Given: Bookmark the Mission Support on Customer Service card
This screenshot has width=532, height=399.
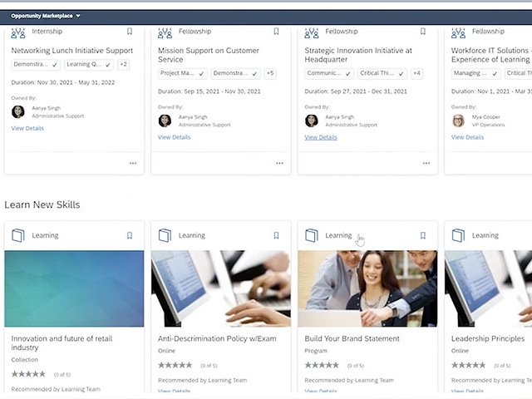Looking at the screenshot, I should click(x=276, y=32).
